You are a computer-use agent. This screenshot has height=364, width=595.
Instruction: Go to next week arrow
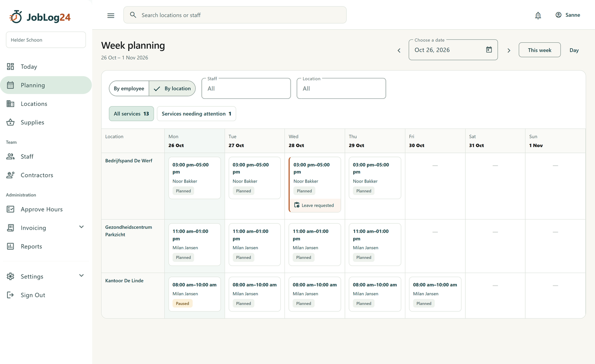(x=509, y=50)
